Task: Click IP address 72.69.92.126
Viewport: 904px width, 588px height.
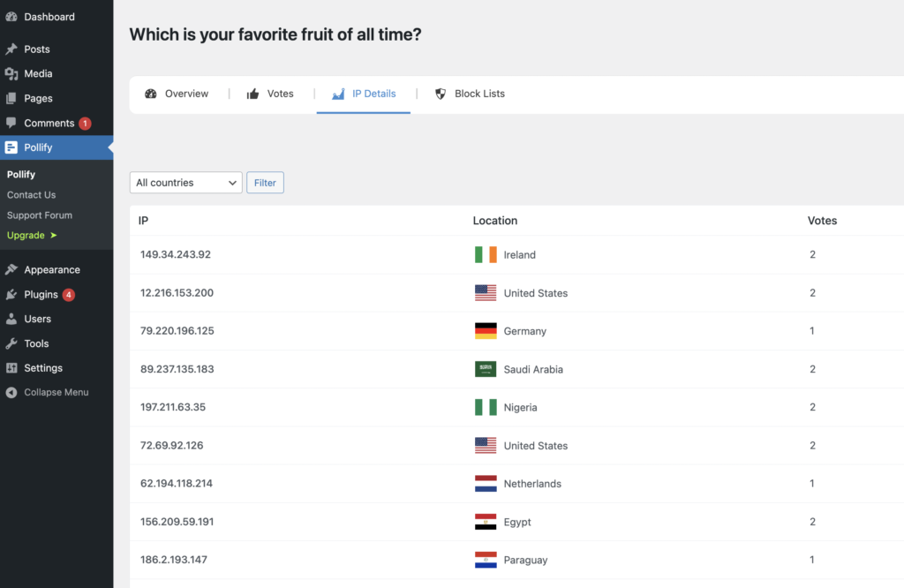Action: [x=172, y=446]
